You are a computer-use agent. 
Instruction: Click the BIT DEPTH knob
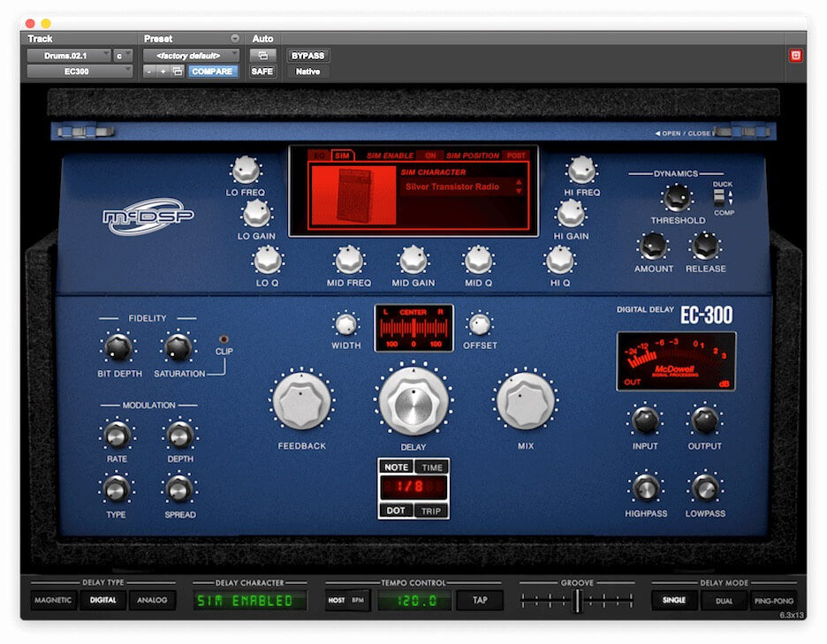118,347
